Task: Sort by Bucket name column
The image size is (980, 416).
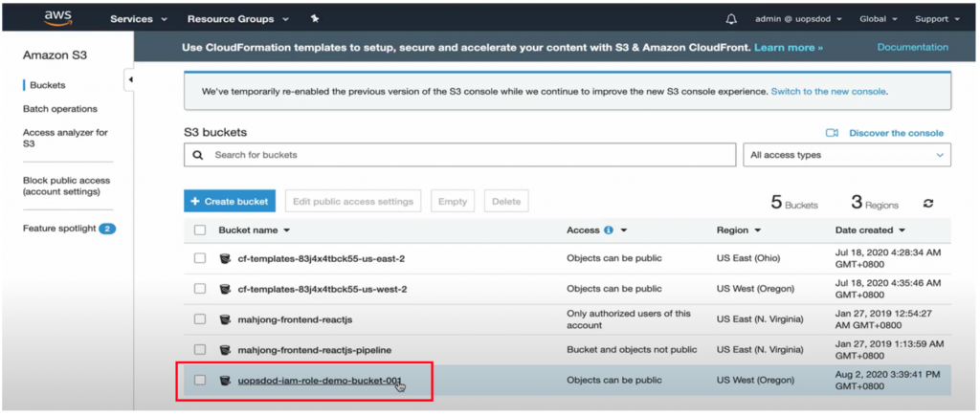Action: (255, 230)
